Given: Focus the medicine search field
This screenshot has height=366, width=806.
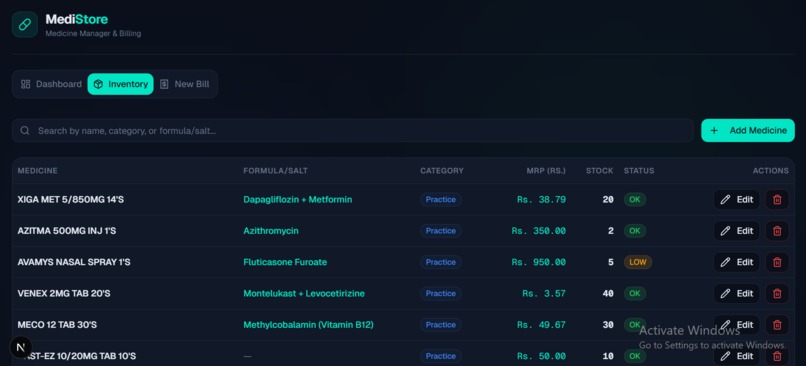Looking at the screenshot, I should coord(353,131).
